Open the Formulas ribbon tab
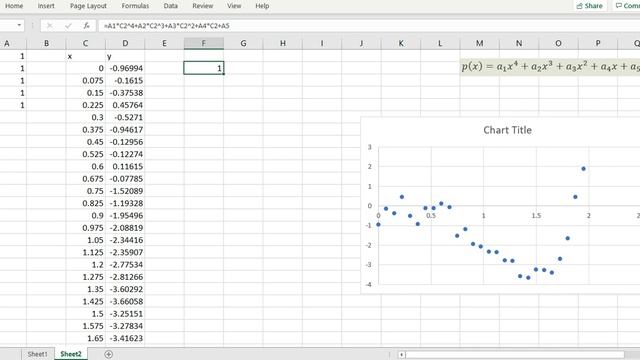The height and width of the screenshot is (360, 640). [x=135, y=6]
